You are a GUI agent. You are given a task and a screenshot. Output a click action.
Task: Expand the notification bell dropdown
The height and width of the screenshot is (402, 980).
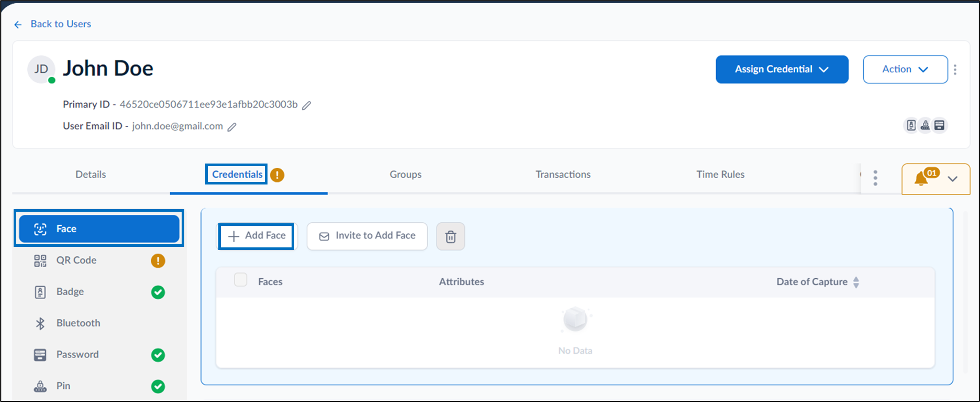(x=936, y=179)
